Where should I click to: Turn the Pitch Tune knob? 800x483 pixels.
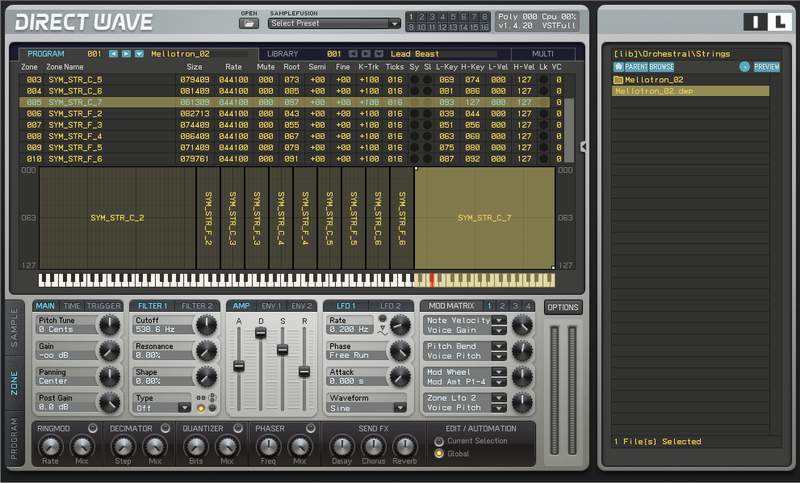pos(110,325)
